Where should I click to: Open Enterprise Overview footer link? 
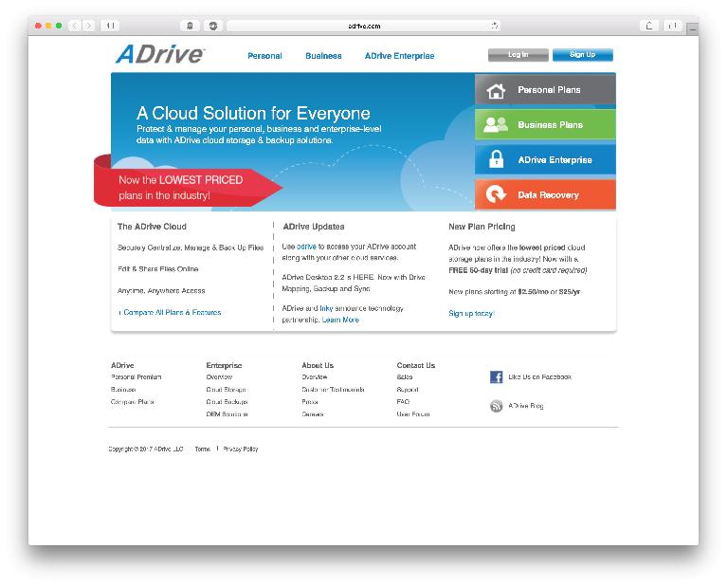(219, 377)
